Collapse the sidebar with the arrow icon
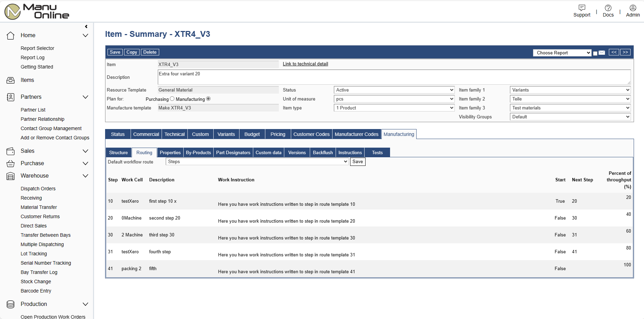This screenshot has height=319, width=644. point(86,26)
